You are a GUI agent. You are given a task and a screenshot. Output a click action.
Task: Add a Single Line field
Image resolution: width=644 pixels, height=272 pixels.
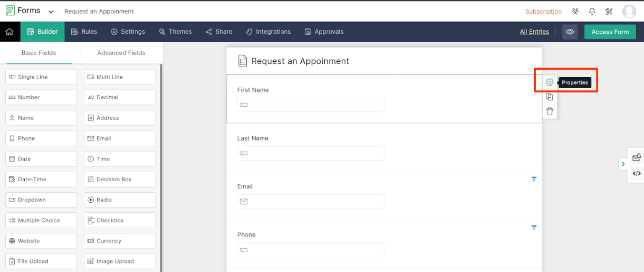pyautogui.click(x=41, y=77)
